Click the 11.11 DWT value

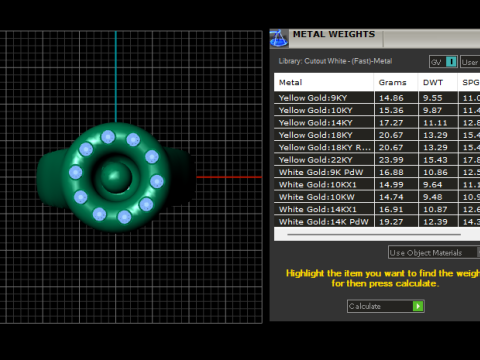tap(435, 123)
